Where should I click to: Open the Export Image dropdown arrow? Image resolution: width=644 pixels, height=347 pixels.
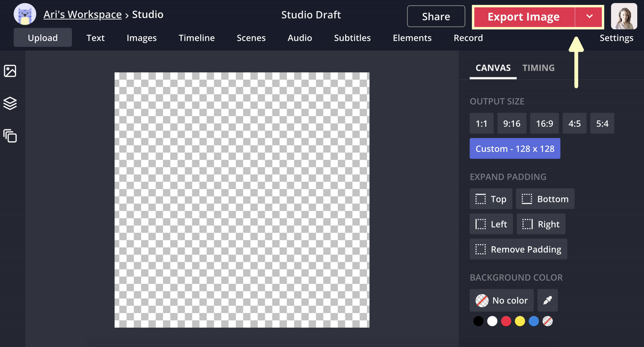589,17
